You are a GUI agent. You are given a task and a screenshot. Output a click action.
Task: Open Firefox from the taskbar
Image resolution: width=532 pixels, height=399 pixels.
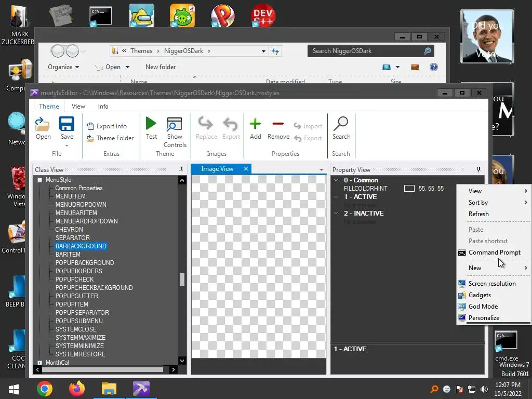[x=77, y=389]
